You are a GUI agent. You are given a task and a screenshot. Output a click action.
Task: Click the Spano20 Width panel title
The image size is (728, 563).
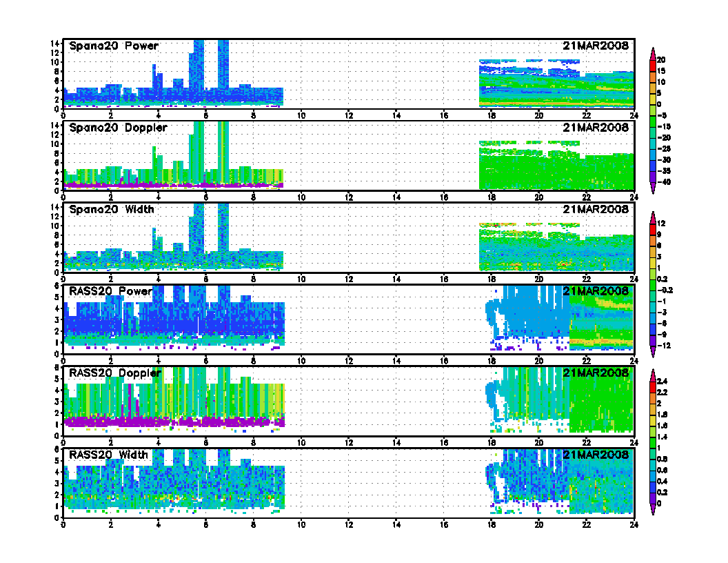point(112,210)
